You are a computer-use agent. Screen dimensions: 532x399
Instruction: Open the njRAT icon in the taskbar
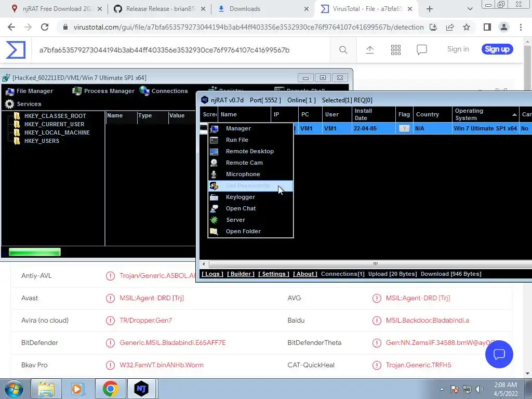[141, 389]
